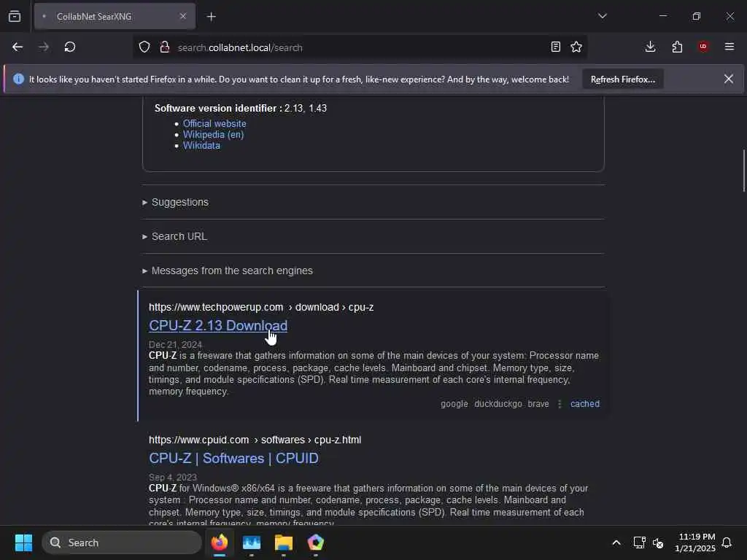Click the 'duckduckgo' engine label
The image size is (747, 560).
pos(498,404)
